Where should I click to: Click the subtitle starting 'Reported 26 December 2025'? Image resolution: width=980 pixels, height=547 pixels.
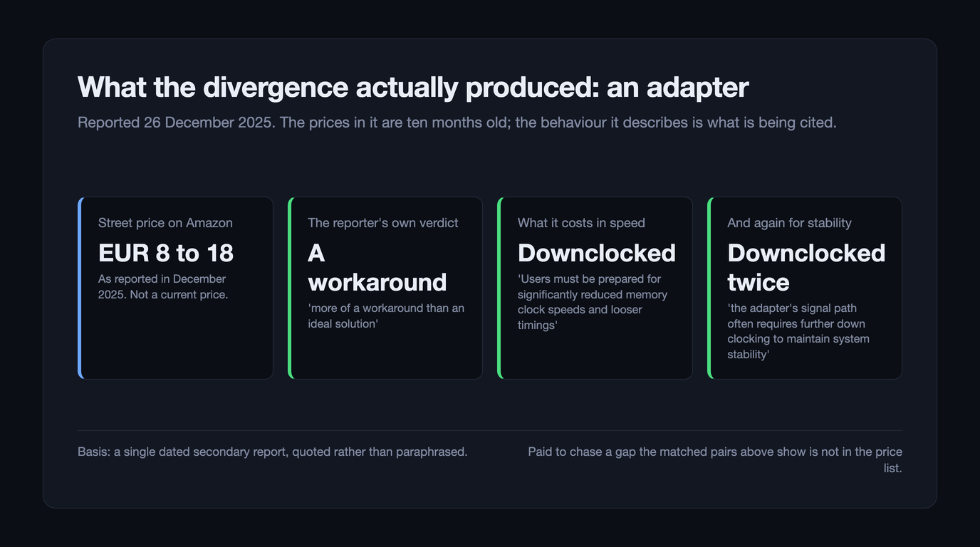pos(457,123)
